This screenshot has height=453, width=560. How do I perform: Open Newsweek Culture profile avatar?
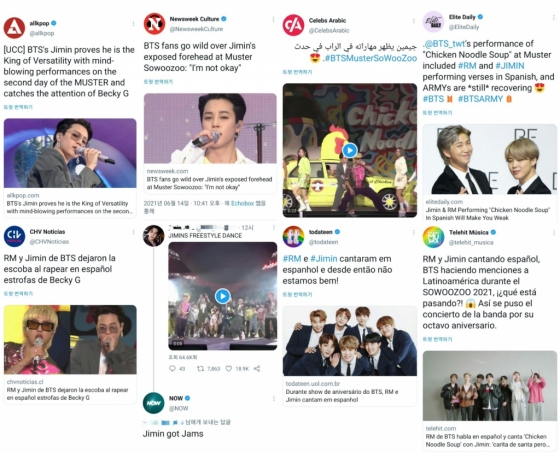154,24
